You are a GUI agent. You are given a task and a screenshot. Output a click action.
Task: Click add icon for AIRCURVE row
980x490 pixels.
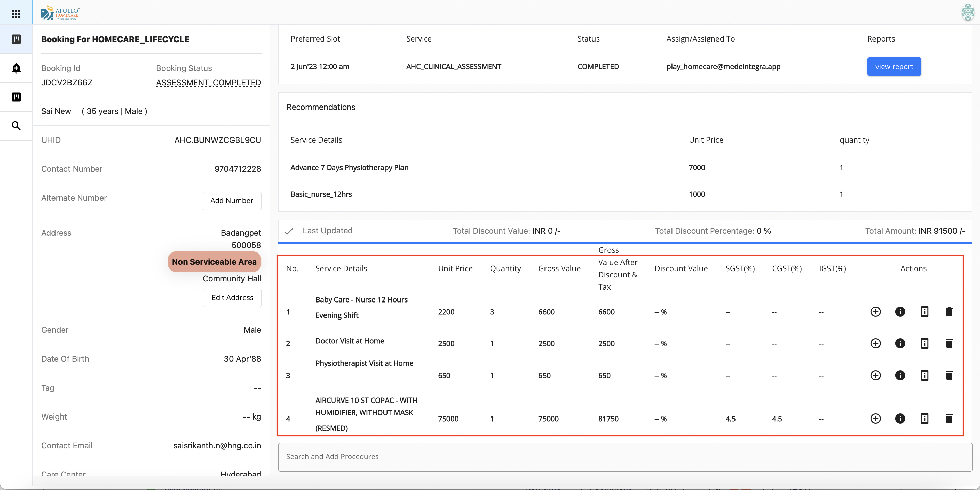(875, 419)
